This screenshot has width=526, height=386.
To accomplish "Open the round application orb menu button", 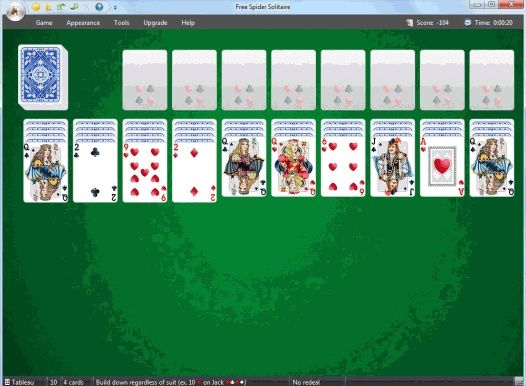I will [15, 11].
